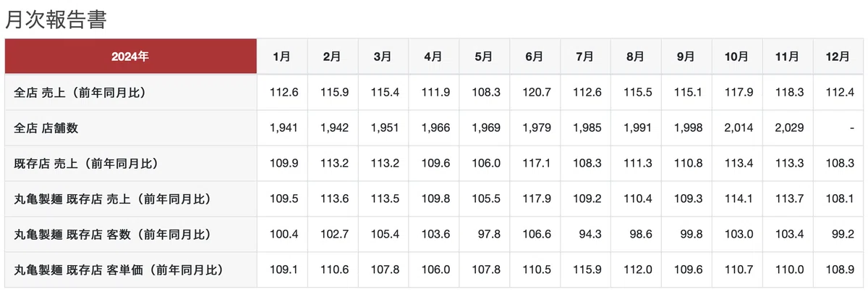Select the 全店 店舗数 row label
This screenshot has height=292, width=868.
click(x=46, y=128)
